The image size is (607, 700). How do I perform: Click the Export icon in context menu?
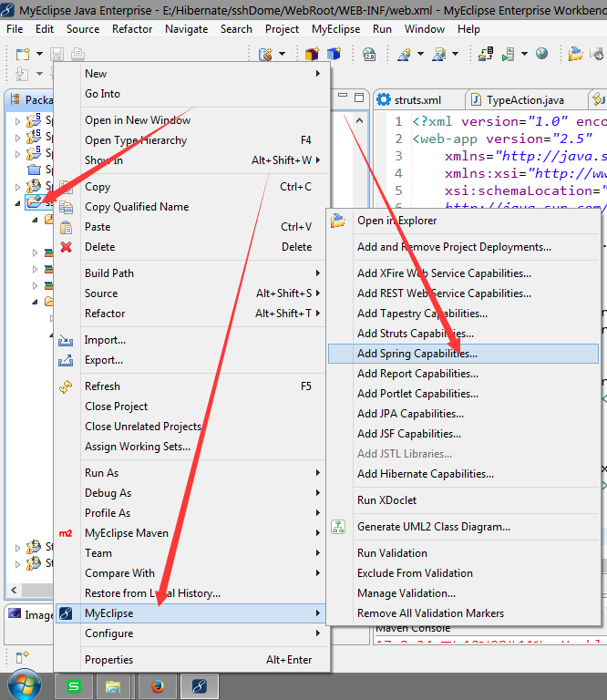[x=66, y=360]
